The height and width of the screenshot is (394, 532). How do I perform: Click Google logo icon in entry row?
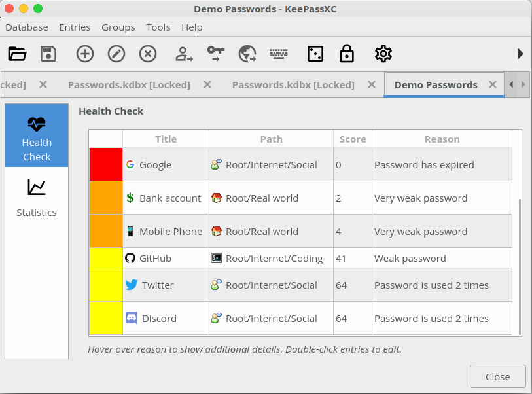pyautogui.click(x=130, y=164)
